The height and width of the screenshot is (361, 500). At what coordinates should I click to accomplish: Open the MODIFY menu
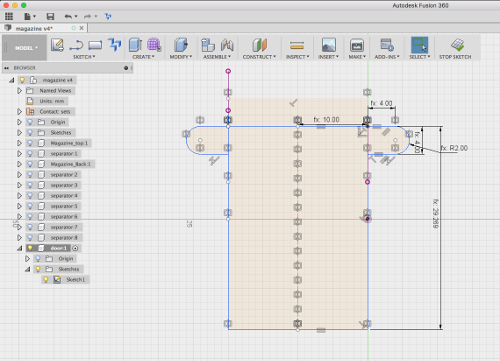pos(181,57)
